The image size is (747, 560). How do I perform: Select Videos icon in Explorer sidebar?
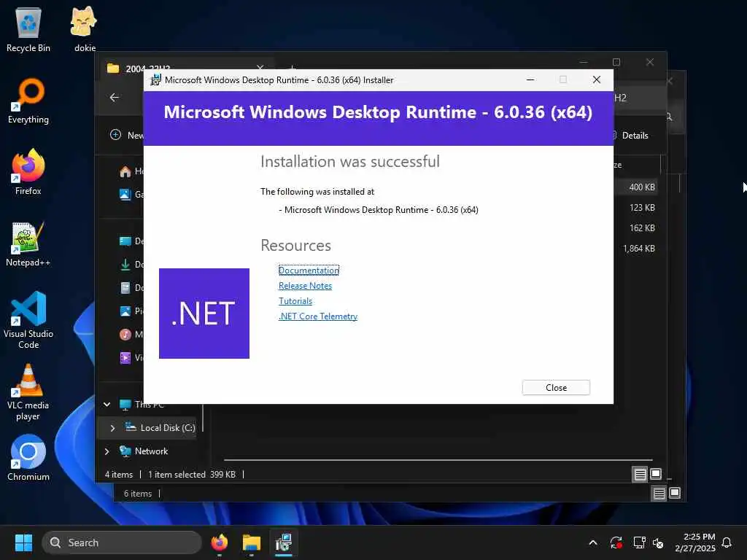click(125, 357)
